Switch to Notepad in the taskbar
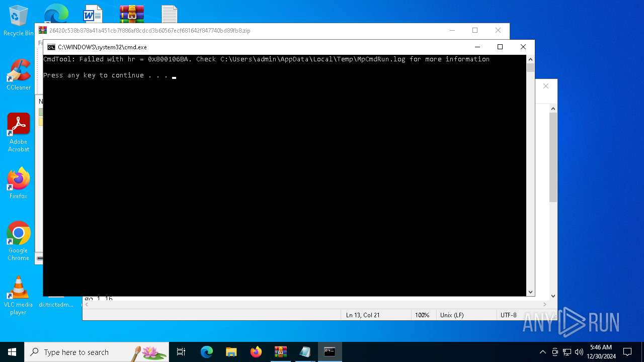644x362 pixels. pos(305,352)
